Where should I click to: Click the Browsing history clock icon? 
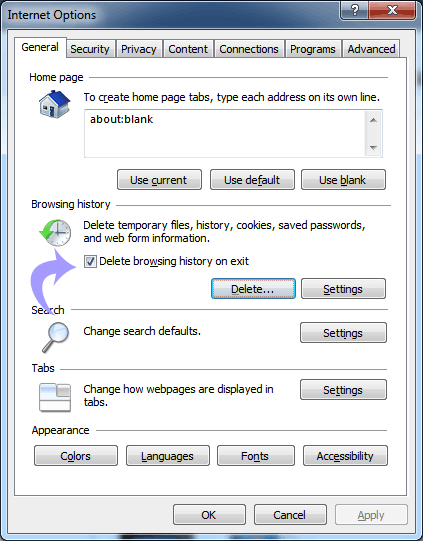click(x=55, y=232)
